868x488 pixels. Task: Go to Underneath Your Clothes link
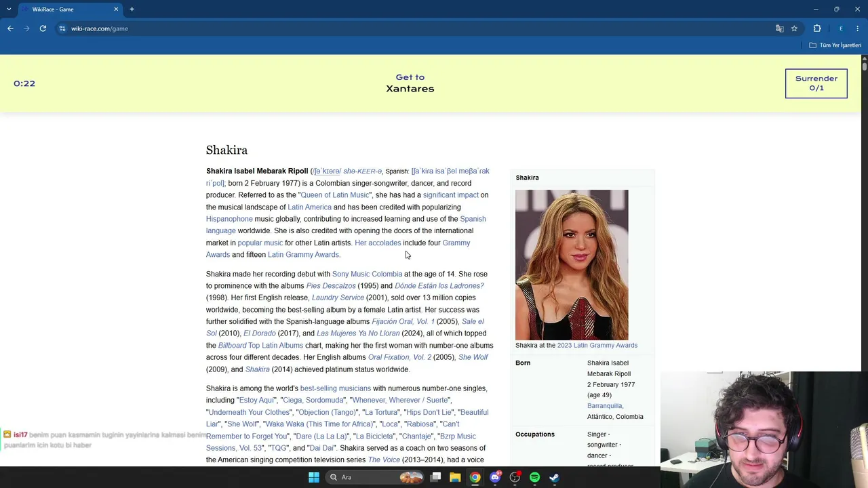pos(250,412)
